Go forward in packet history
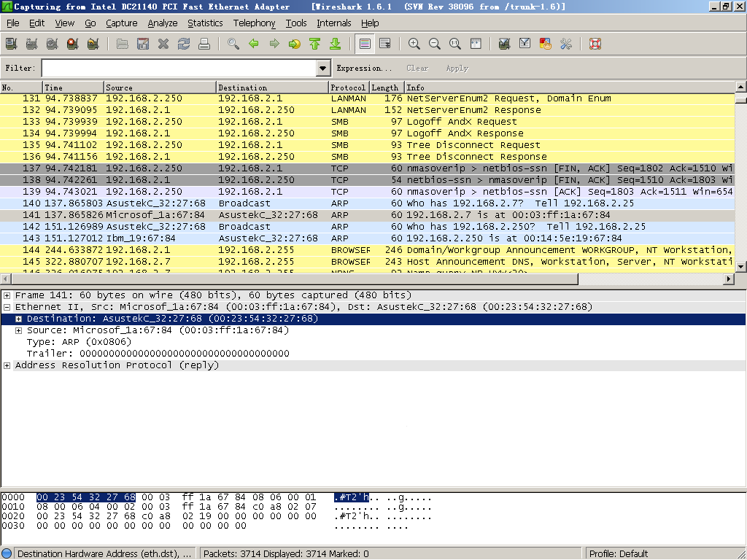Viewport: 747px width, 560px height. click(x=274, y=44)
